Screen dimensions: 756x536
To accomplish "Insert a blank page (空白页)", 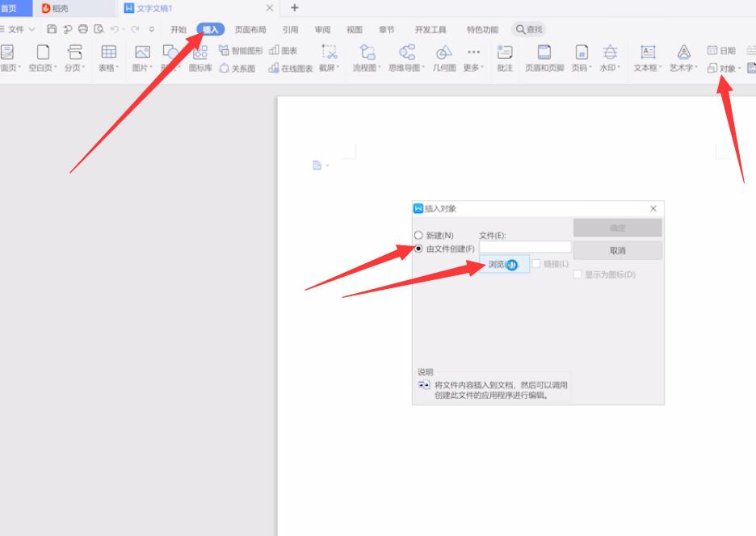I will [x=43, y=58].
